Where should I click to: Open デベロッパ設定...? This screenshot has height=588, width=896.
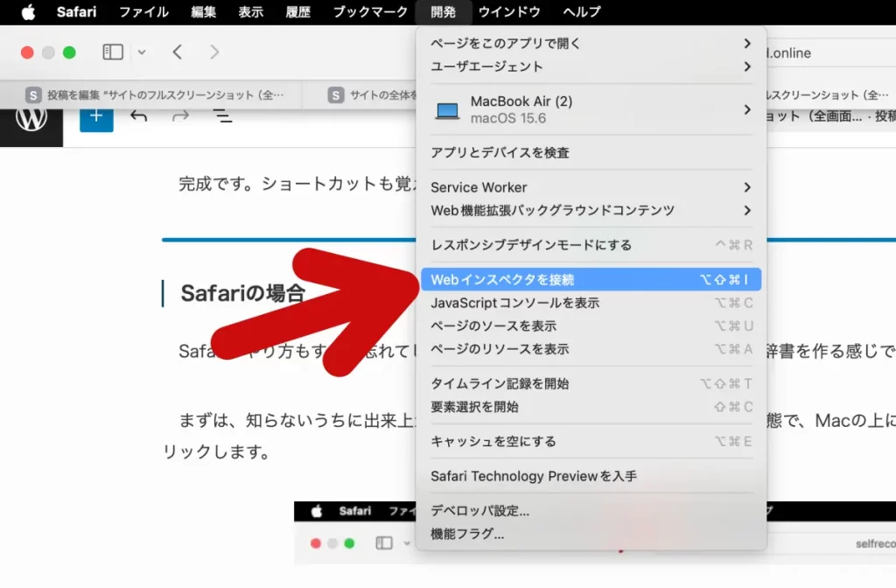coord(480,511)
